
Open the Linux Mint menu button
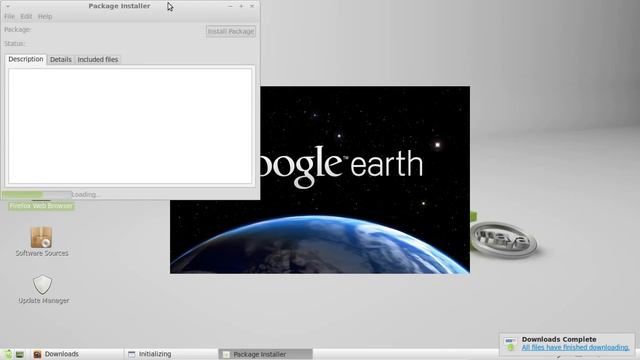(x=8, y=354)
